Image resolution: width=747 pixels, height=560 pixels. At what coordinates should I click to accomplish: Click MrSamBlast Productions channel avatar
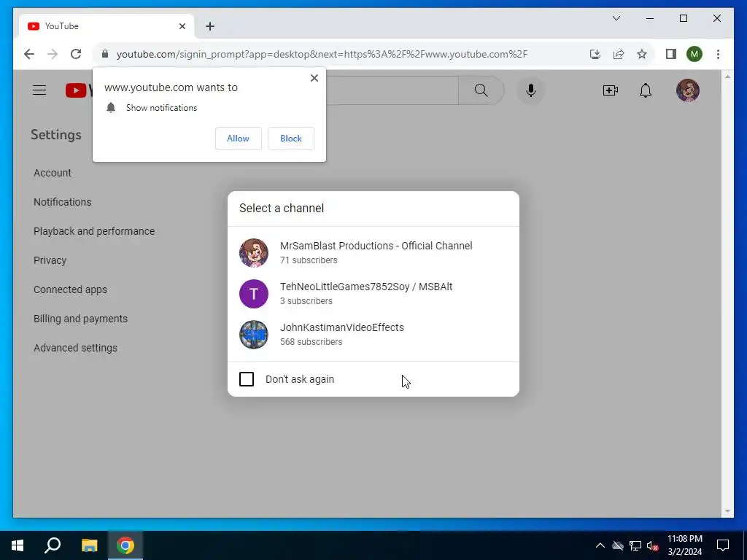point(253,253)
